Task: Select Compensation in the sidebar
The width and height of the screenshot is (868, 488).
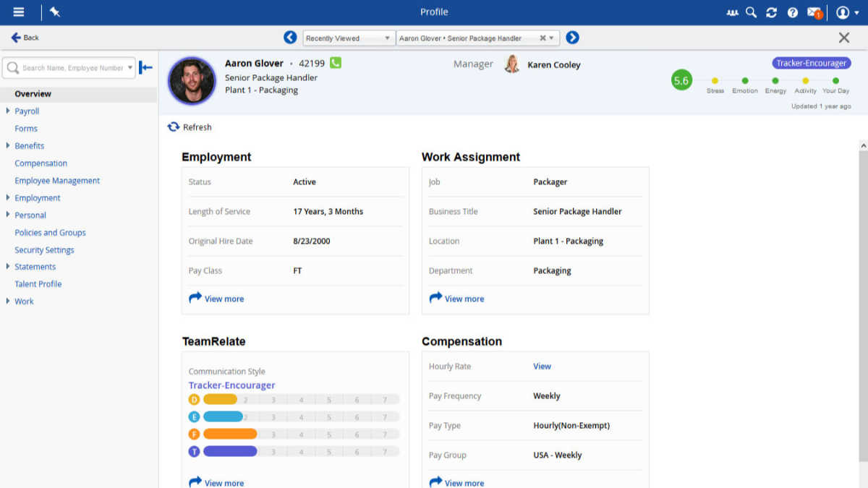Action: (41, 163)
